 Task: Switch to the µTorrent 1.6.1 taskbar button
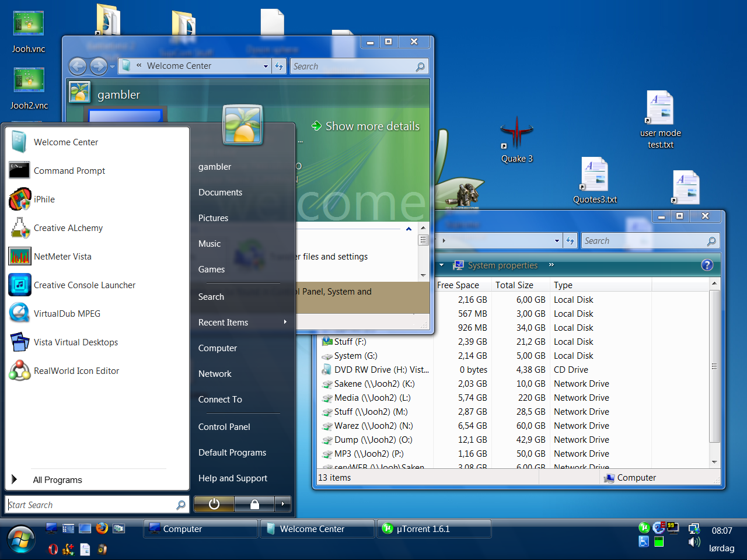click(434, 529)
